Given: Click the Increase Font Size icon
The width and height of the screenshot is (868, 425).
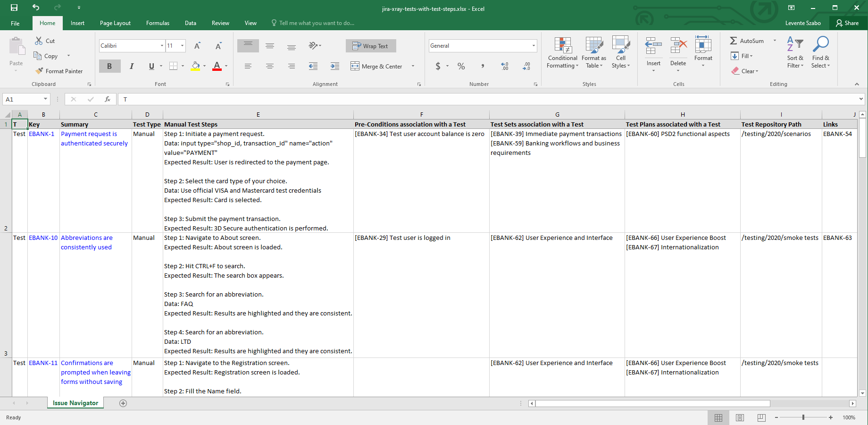Looking at the screenshot, I should click(x=197, y=46).
